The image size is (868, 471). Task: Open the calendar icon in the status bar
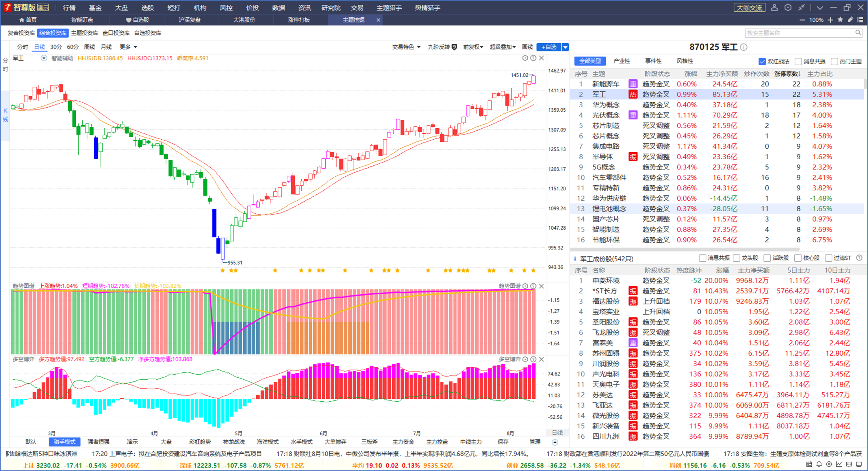(x=809, y=464)
